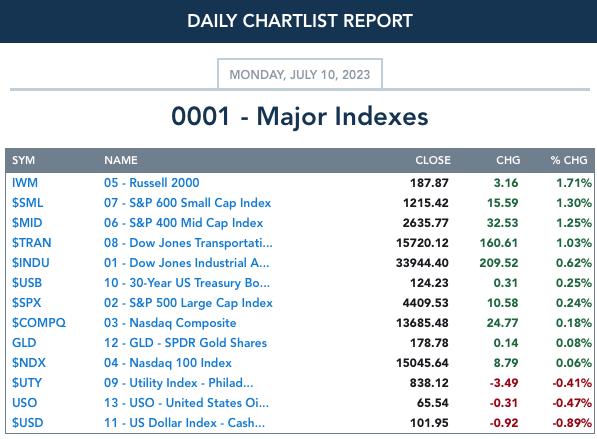Open GLD - SPDR Gold Shares link
This screenshot has height=439, width=597.
click(185, 343)
